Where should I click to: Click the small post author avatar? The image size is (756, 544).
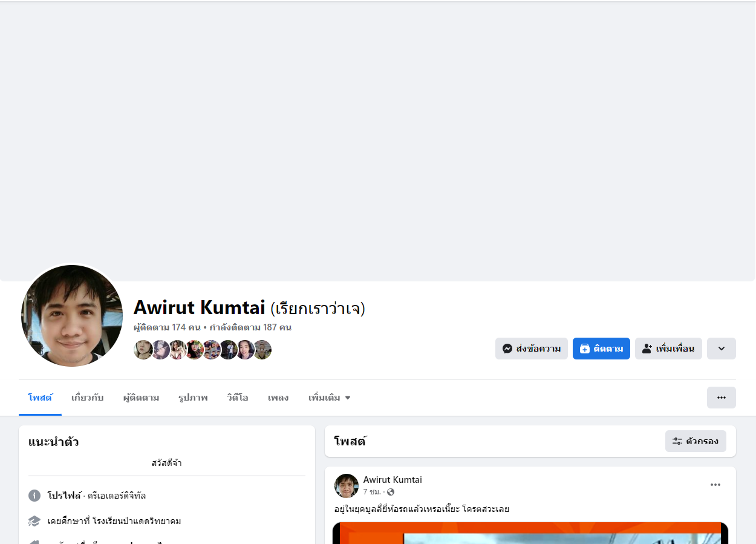(x=347, y=486)
